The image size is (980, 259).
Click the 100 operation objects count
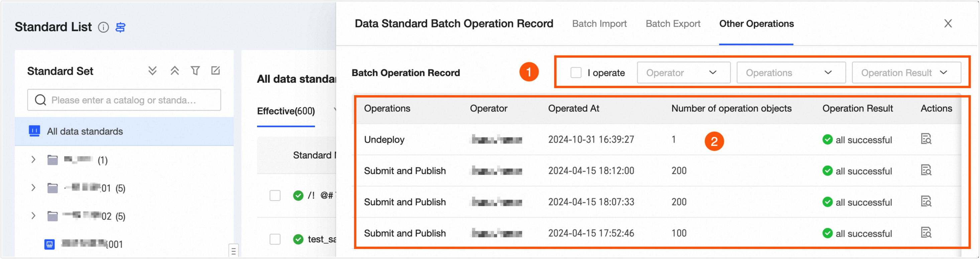tap(679, 233)
